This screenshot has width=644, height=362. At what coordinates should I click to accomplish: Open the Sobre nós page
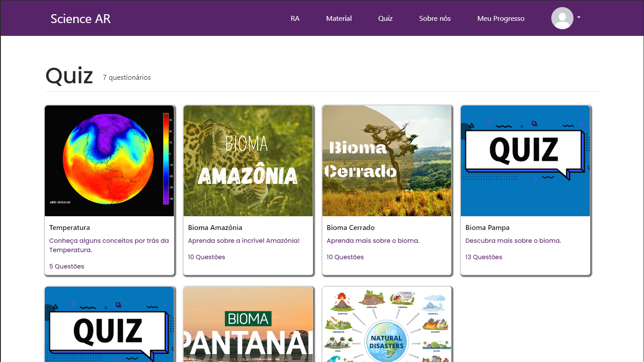click(435, 19)
